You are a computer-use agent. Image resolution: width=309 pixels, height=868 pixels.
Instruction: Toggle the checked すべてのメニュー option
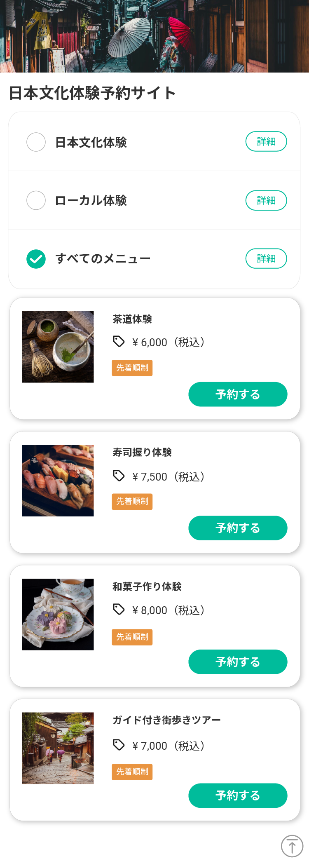pos(36,259)
